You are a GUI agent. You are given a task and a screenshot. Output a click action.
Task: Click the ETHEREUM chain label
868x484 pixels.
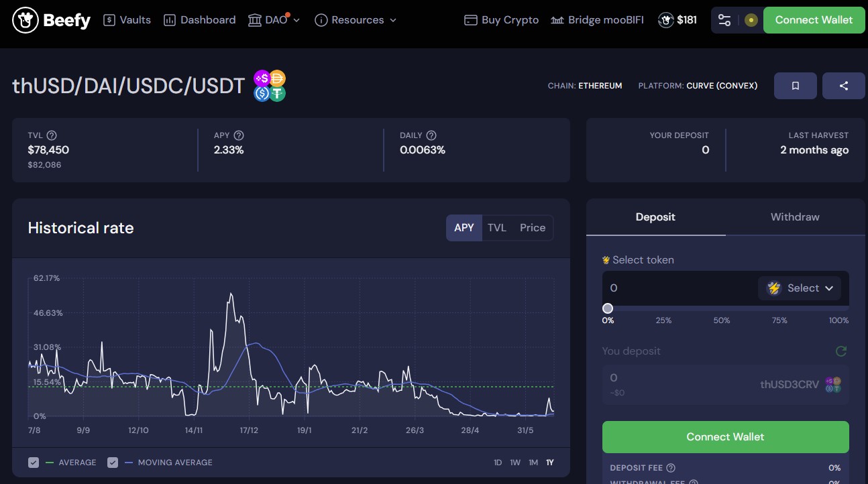(600, 86)
